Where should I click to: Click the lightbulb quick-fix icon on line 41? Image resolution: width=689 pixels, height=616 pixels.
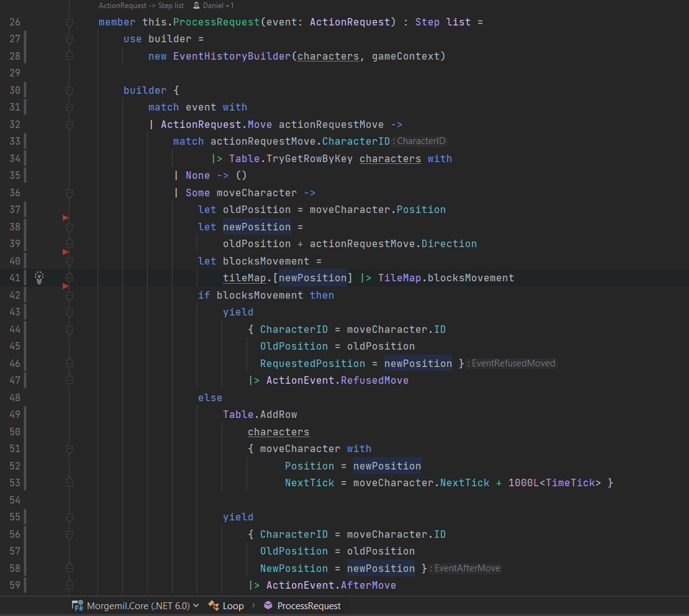coord(39,278)
